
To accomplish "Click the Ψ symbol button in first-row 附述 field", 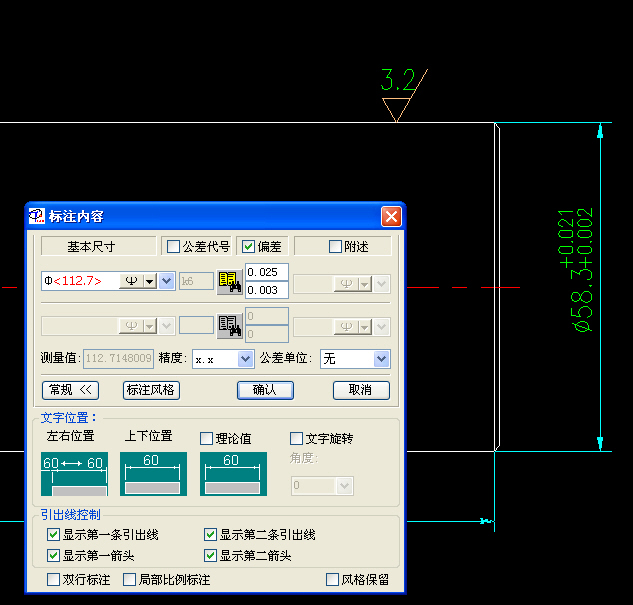I will 346,284.
